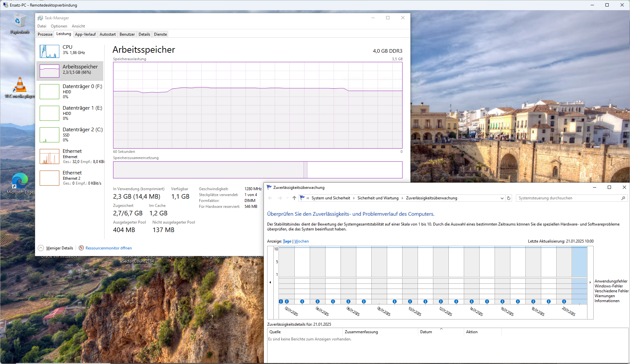
Task: Select the CPU performance graph in sidebar
Action: coord(49,51)
